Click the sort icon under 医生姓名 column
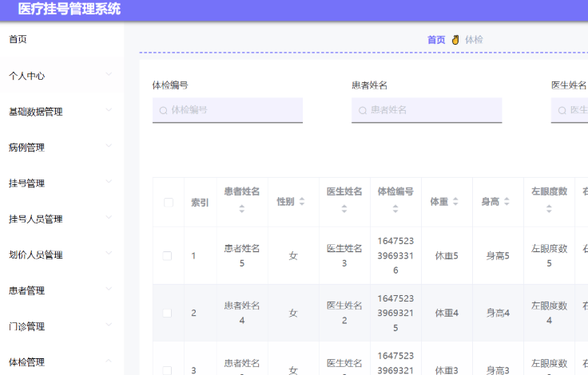Image resolution: width=588 pixels, height=375 pixels. click(344, 209)
